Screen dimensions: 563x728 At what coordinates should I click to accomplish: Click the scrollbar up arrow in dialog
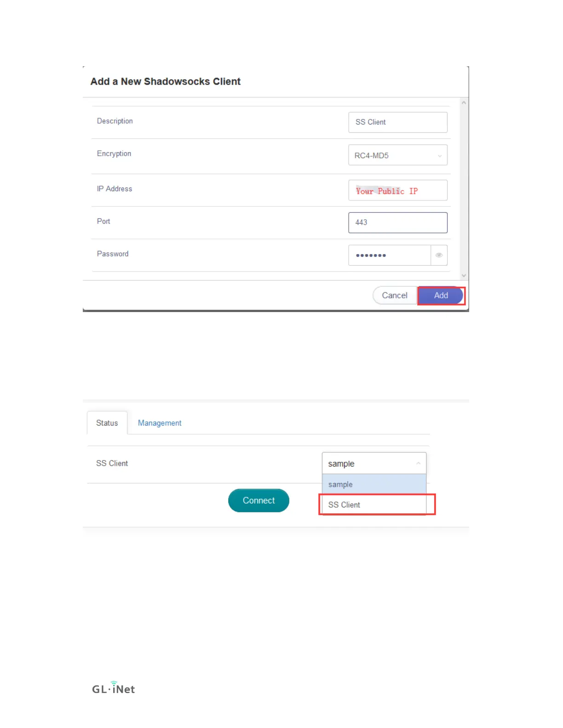click(x=464, y=103)
